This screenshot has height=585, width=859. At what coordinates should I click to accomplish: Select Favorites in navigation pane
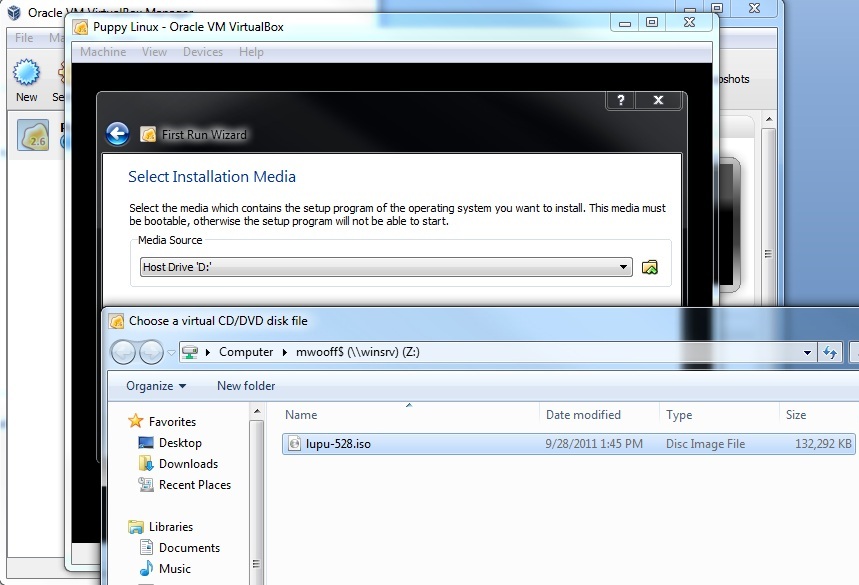pyautogui.click(x=172, y=421)
